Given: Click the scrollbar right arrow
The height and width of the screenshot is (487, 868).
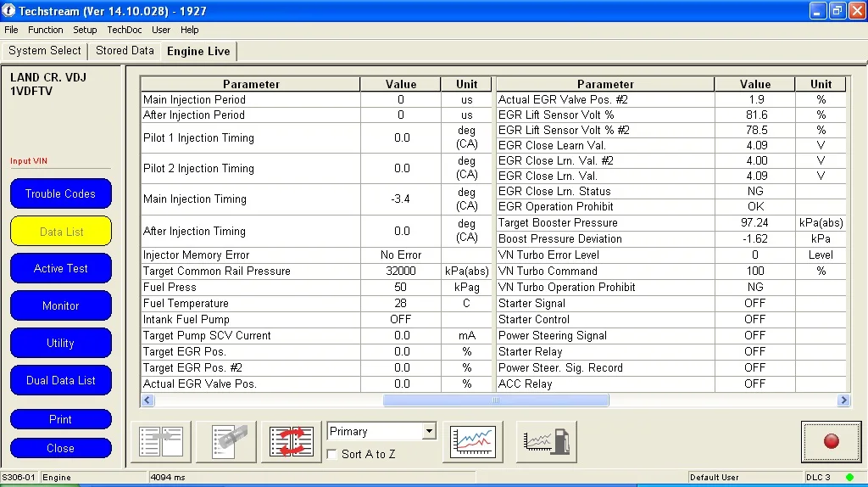Looking at the screenshot, I should (843, 400).
